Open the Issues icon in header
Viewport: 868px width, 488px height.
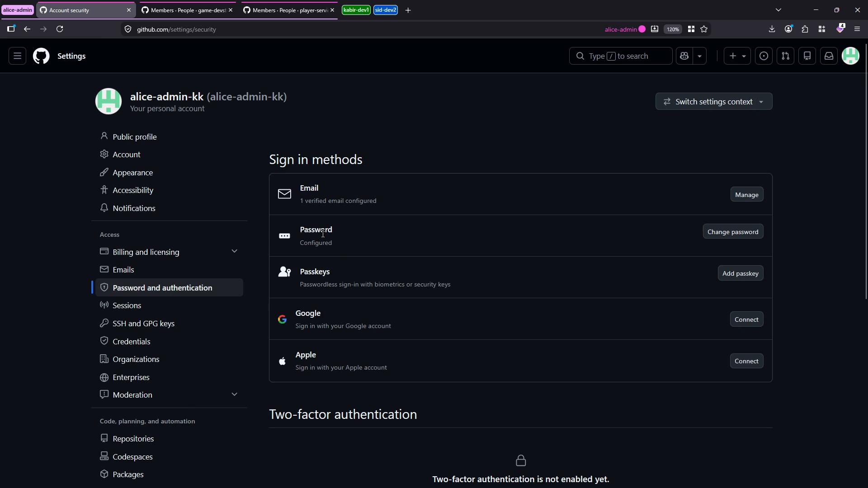click(764, 56)
